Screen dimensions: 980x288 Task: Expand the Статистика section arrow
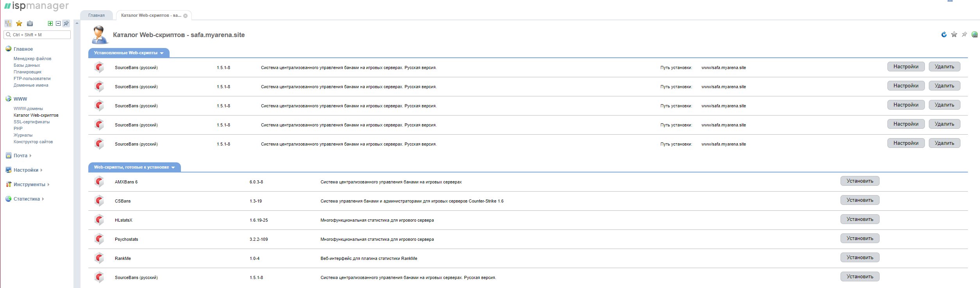pyautogui.click(x=43, y=199)
